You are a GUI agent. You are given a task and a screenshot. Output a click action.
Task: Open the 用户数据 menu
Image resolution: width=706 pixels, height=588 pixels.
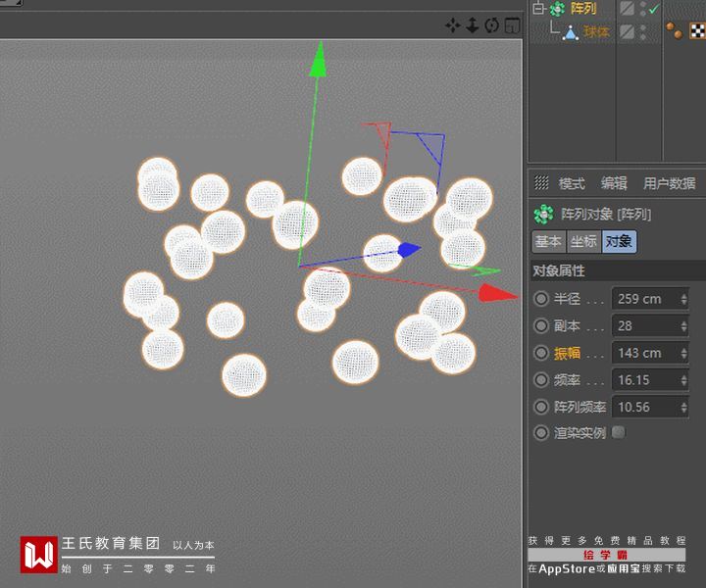[x=669, y=183]
